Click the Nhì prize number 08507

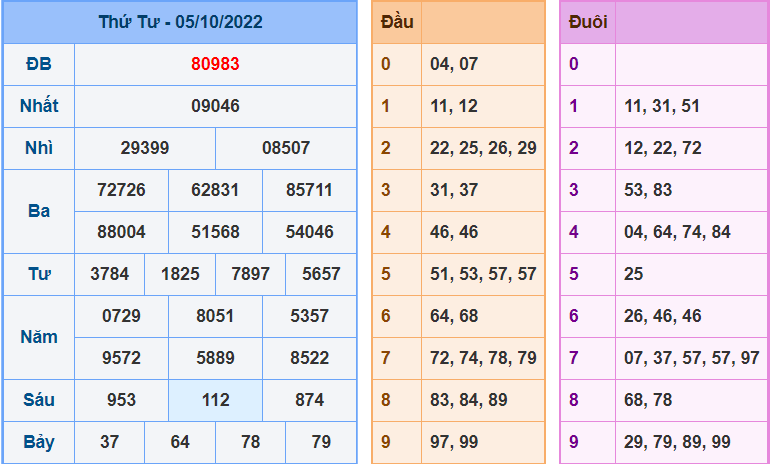click(286, 148)
